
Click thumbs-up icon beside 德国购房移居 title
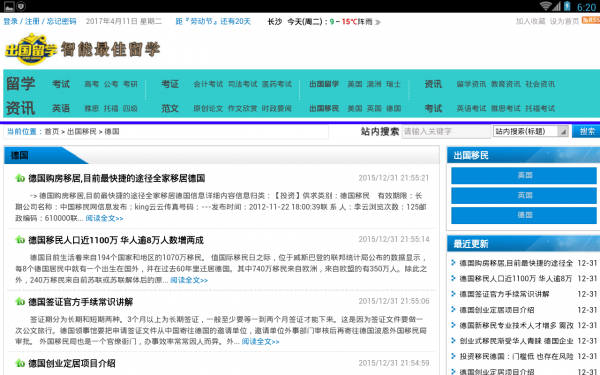tap(20, 178)
